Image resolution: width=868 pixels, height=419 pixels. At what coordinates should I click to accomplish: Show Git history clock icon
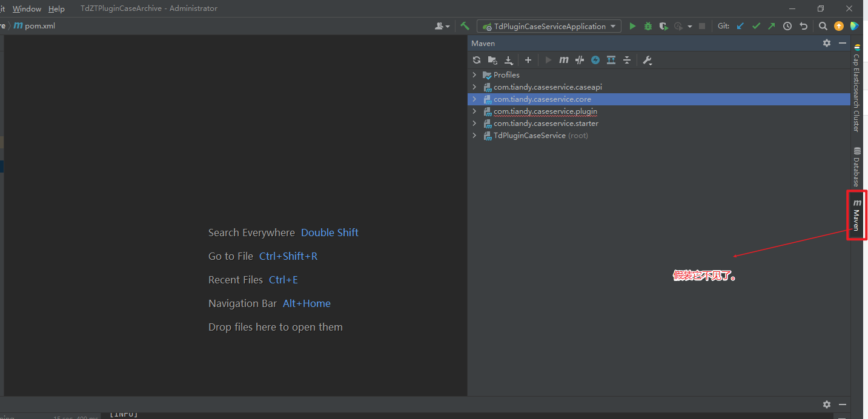coord(787,26)
